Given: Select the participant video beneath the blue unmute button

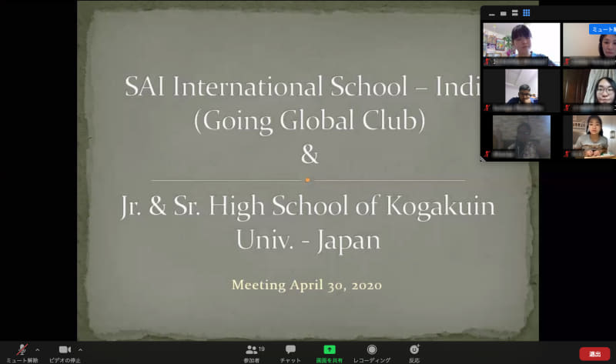Looking at the screenshot, I should click(589, 44).
